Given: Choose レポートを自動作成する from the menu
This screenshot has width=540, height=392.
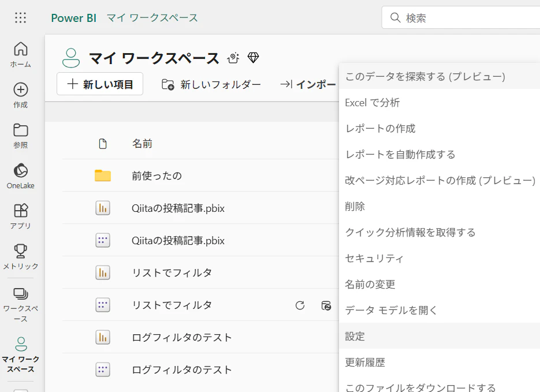Looking at the screenshot, I should (x=440, y=155).
